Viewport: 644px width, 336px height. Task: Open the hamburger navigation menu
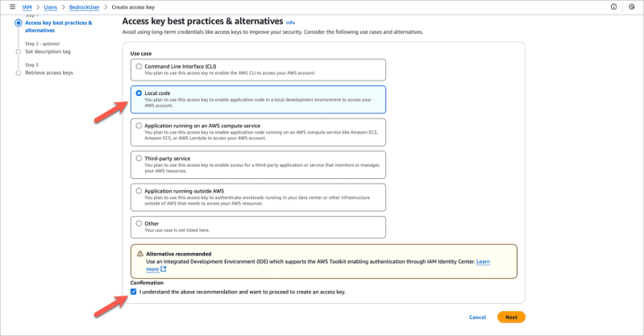(x=12, y=7)
